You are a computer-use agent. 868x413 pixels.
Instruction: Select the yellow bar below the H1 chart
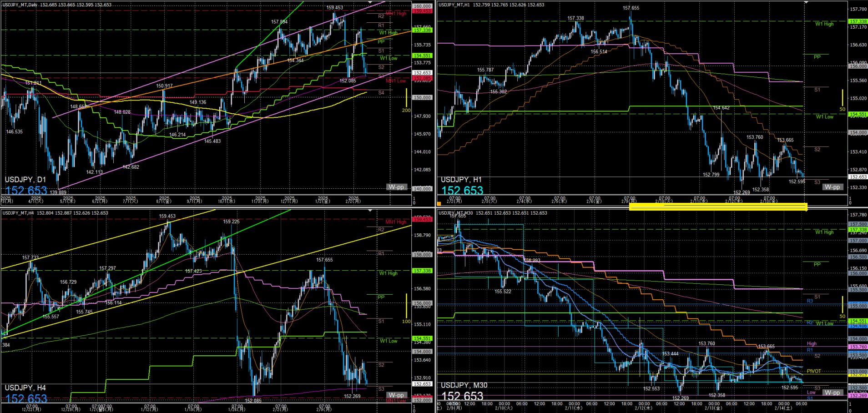click(x=718, y=207)
